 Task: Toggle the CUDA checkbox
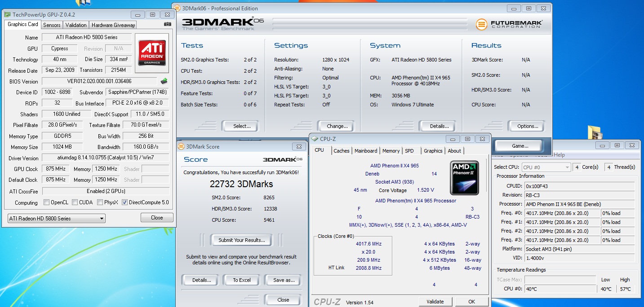[x=75, y=202]
